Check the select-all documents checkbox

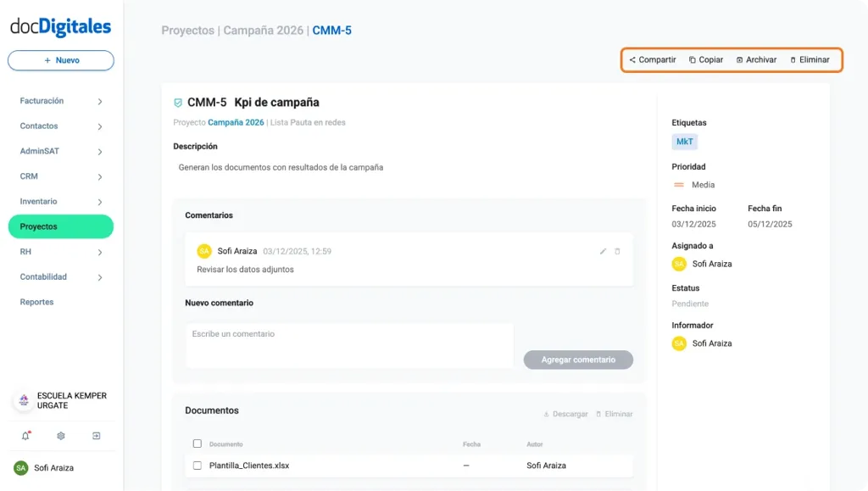[198, 443]
